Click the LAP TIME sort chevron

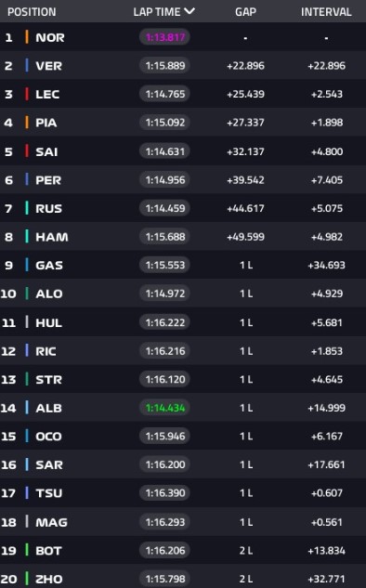190,11
